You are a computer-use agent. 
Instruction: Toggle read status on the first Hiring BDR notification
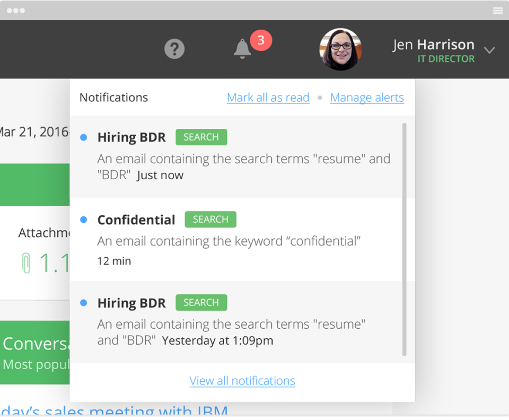point(83,137)
